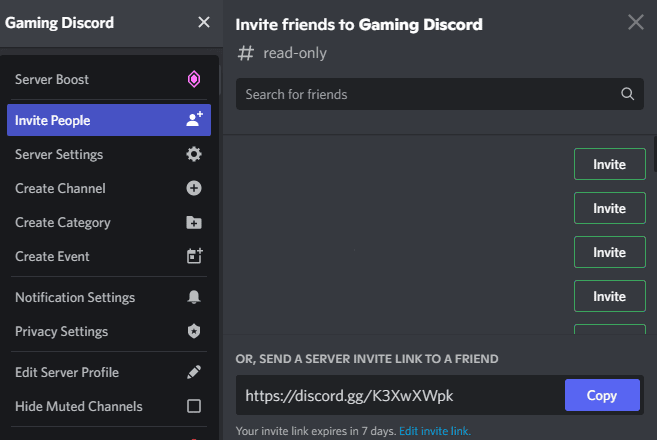Click the Hide Muted Channels label

[x=79, y=406]
